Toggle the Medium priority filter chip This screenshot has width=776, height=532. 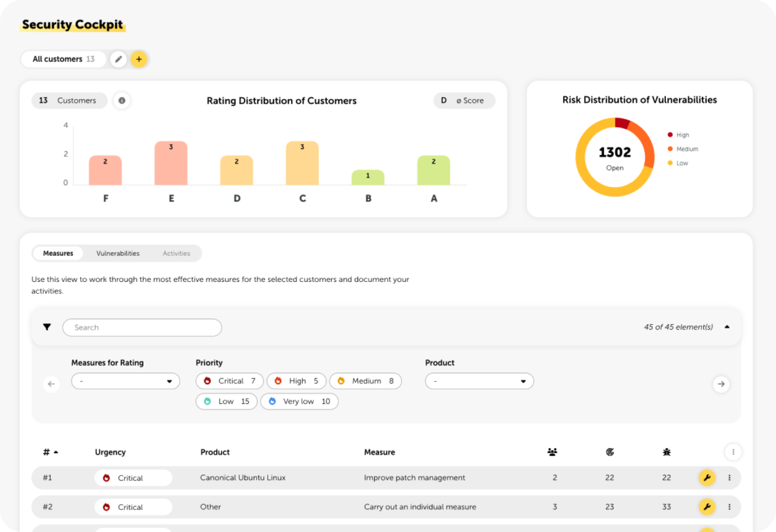tap(365, 381)
